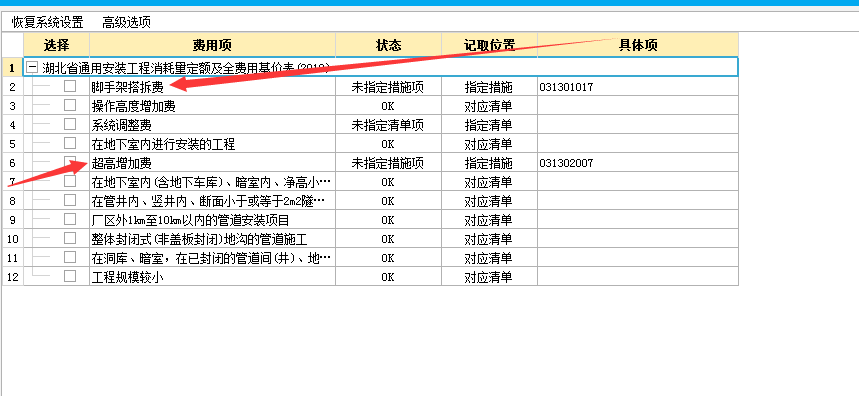Click 指定措施 cell in 超高增加费 row

point(489,163)
